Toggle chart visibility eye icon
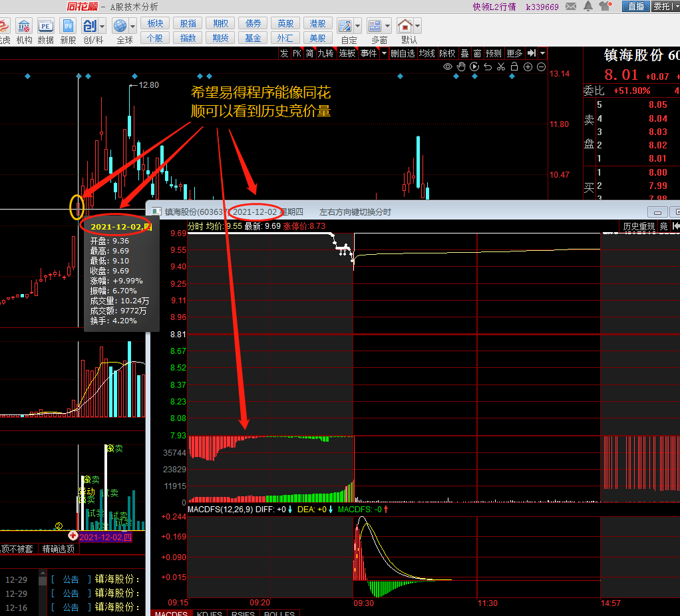This screenshot has width=680, height=616. click(x=448, y=67)
